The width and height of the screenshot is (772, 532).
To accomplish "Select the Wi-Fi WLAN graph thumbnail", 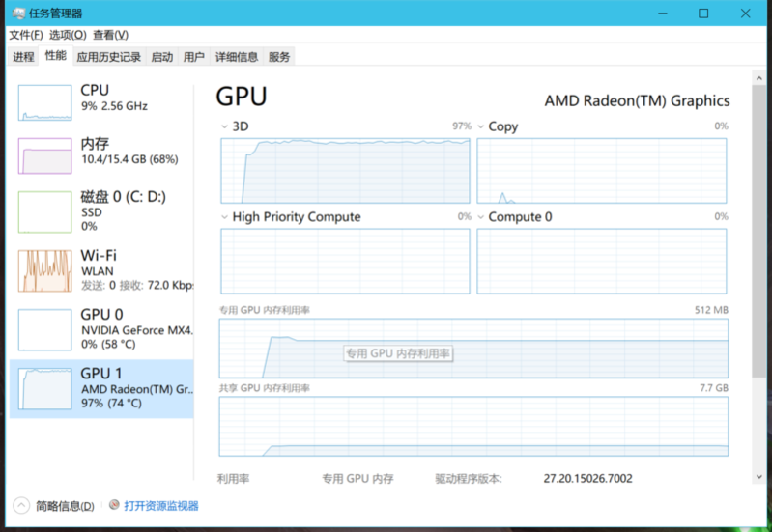I will (x=44, y=271).
